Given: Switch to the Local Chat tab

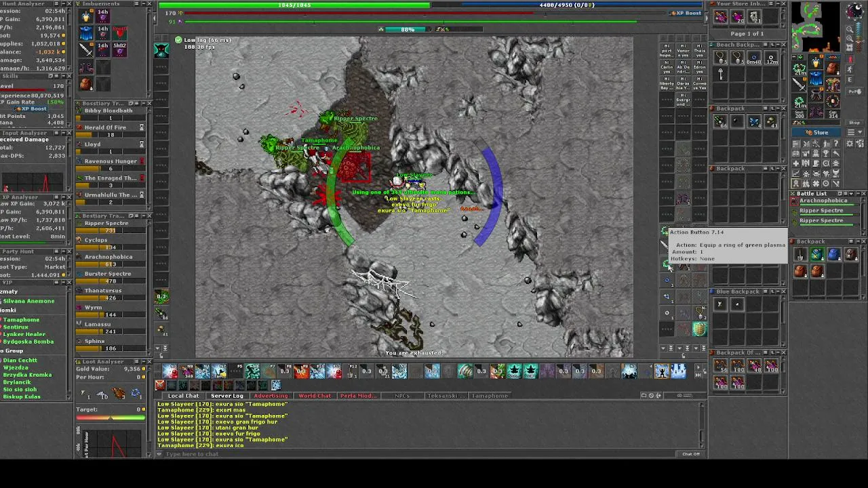Looking at the screenshot, I should pos(183,396).
